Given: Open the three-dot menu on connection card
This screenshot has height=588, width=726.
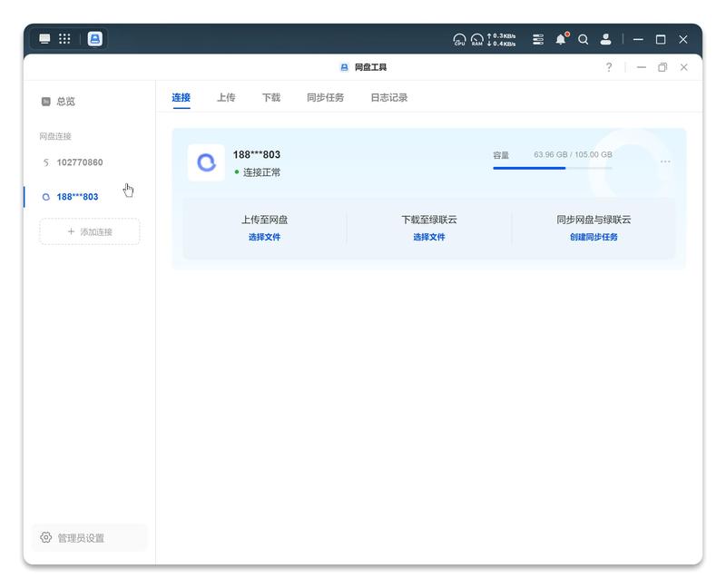Looking at the screenshot, I should 665,162.
